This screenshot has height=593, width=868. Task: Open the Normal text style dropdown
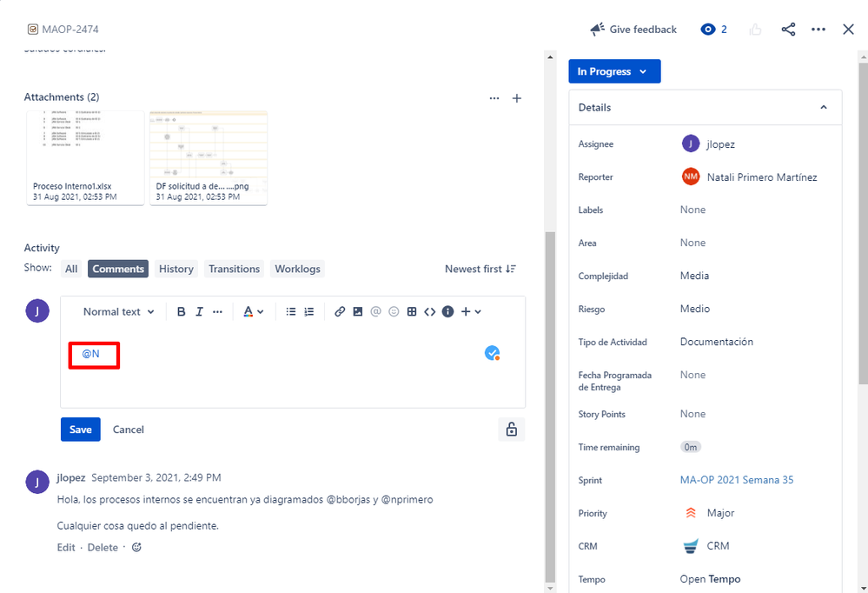[118, 311]
